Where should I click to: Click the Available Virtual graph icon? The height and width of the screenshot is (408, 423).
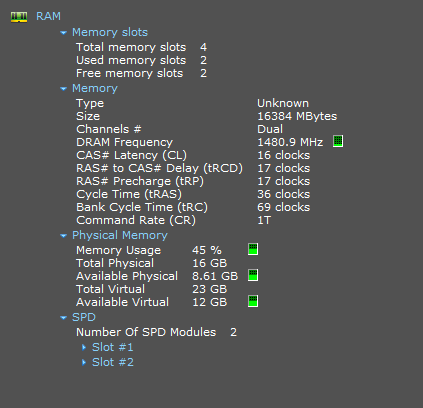tap(253, 301)
